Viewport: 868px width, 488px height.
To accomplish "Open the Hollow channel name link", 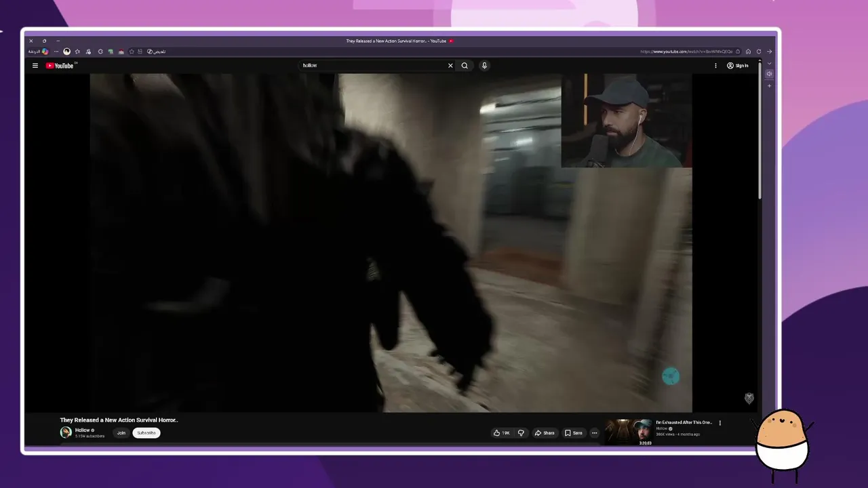I will pos(83,430).
